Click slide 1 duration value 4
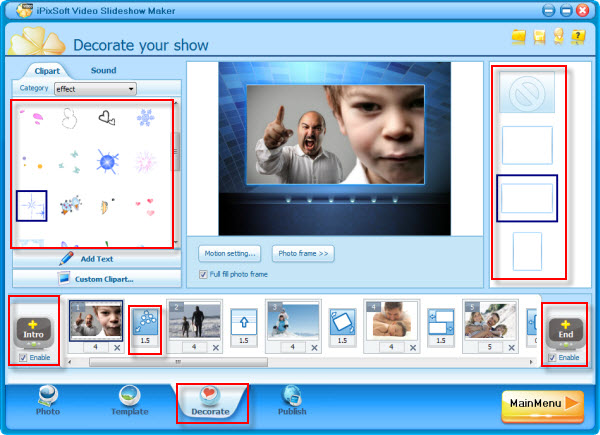The height and width of the screenshot is (435, 600). click(x=96, y=347)
